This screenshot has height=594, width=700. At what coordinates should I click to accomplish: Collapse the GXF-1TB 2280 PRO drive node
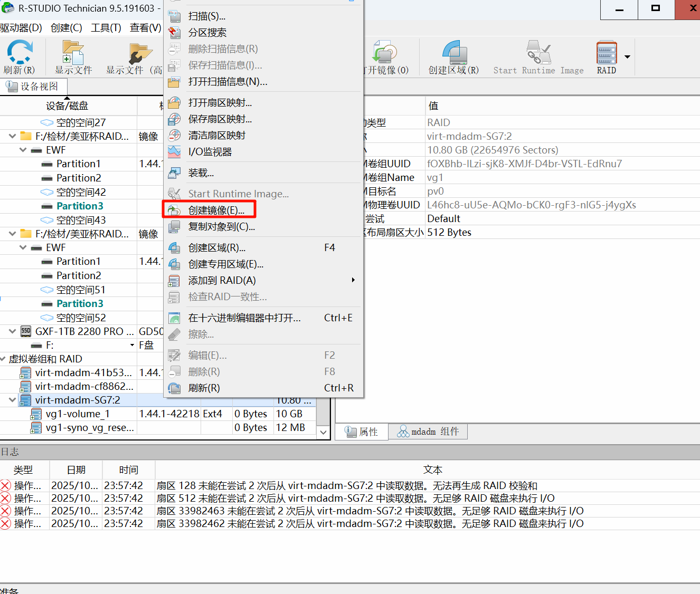pos(12,331)
